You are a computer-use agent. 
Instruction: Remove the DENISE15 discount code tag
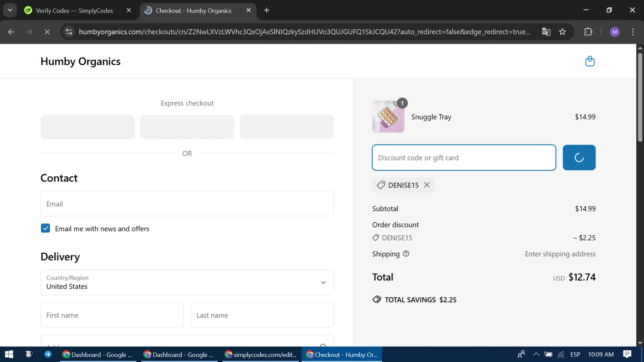click(x=427, y=185)
